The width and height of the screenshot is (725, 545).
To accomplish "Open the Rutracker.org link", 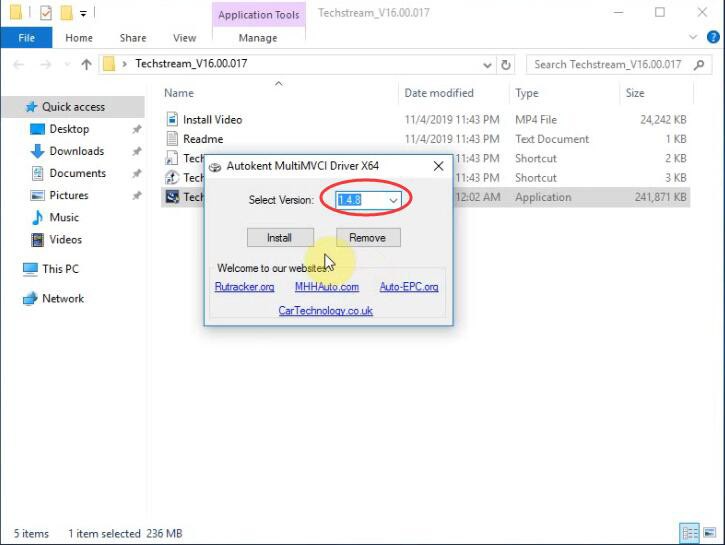I will [x=244, y=287].
